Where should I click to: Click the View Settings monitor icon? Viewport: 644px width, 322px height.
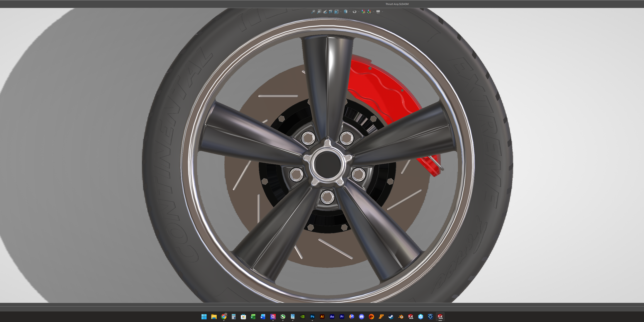pyautogui.click(x=378, y=12)
